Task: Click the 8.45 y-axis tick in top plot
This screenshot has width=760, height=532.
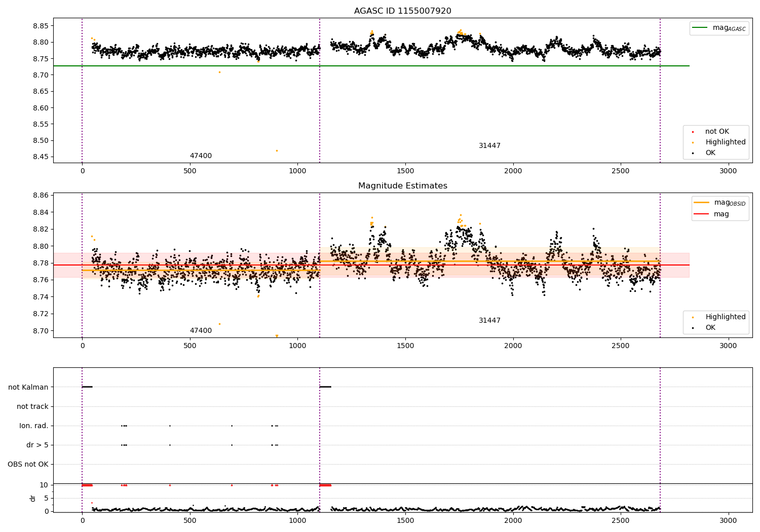Action: (40, 157)
